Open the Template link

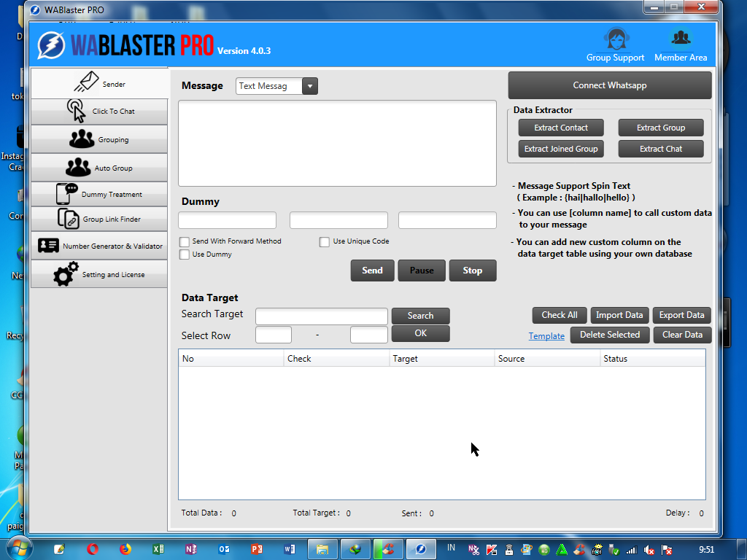(546, 336)
